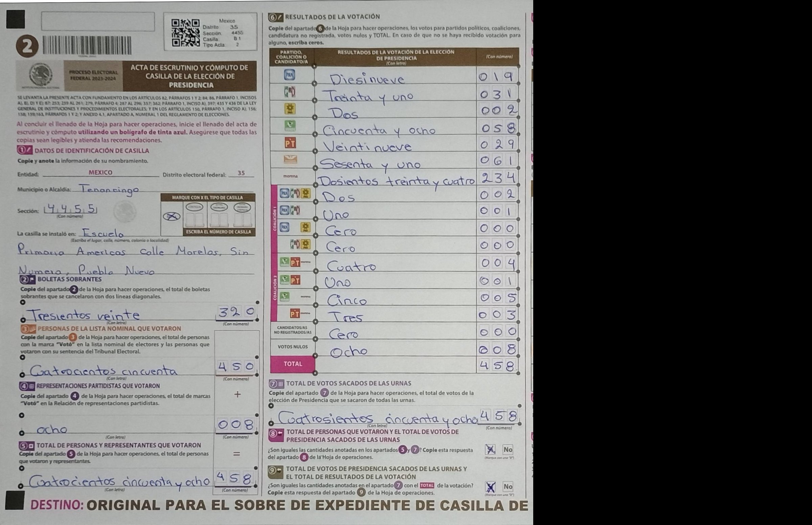This screenshot has width=812, height=525.
Task: Click the Candidatos/as No Registrados/as label
Action: point(292,330)
